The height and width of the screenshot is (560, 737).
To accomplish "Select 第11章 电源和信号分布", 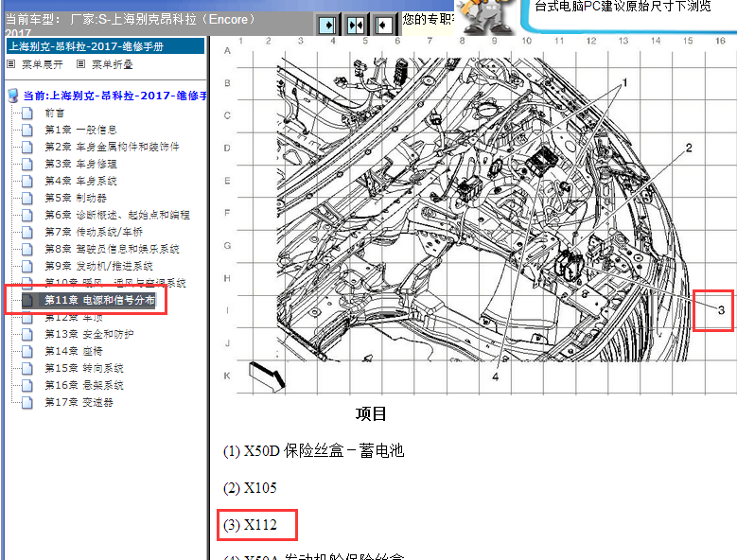I will click(x=99, y=300).
